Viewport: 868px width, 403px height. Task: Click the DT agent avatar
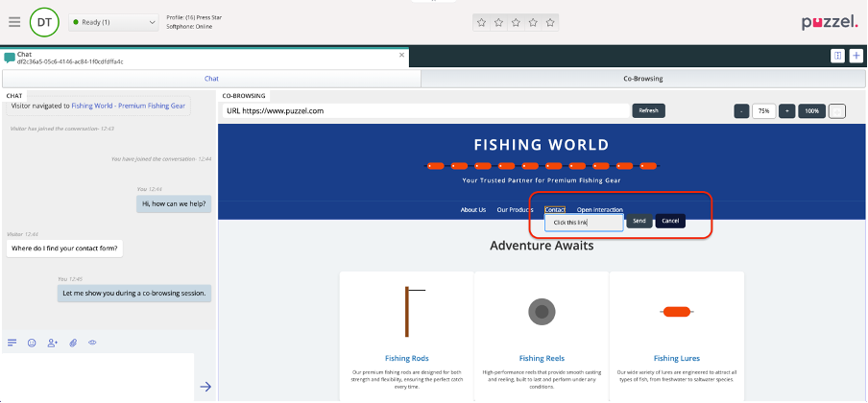(44, 21)
